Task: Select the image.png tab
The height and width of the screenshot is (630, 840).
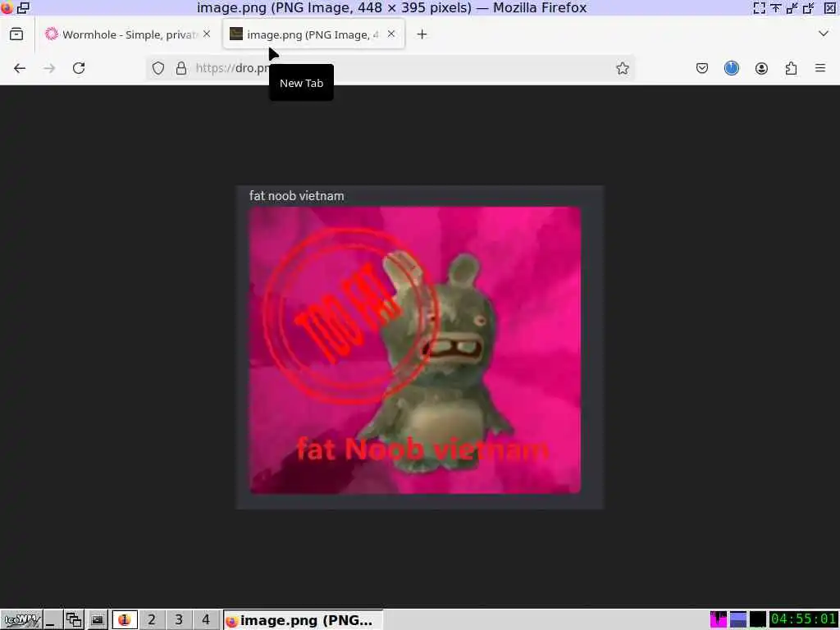Action: (314, 34)
